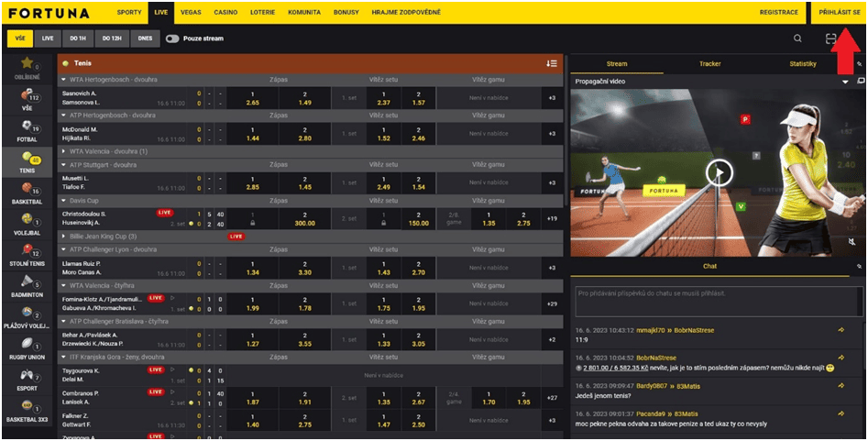
Task: Collapse ATP Stuttgart - dvouhra section
Action: tap(63, 165)
